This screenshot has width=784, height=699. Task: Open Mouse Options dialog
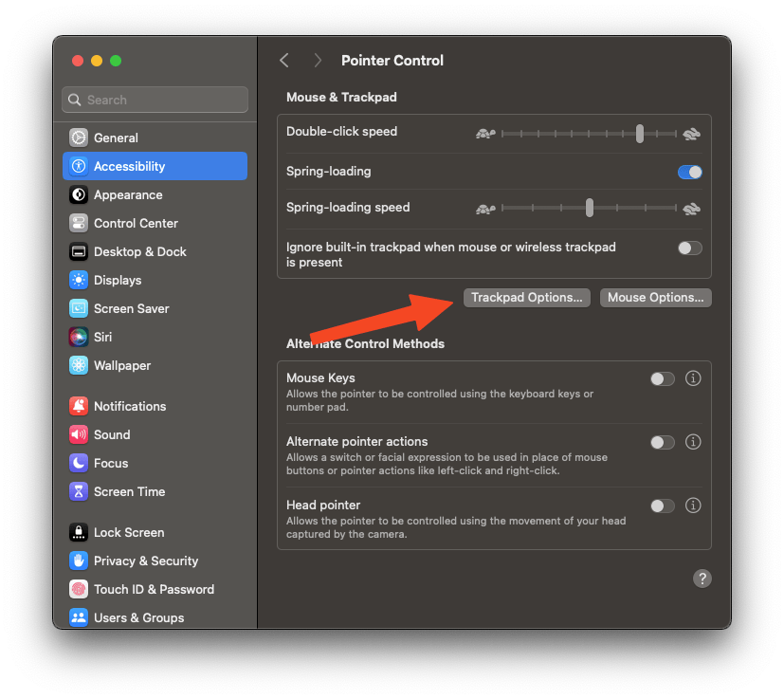tap(655, 297)
